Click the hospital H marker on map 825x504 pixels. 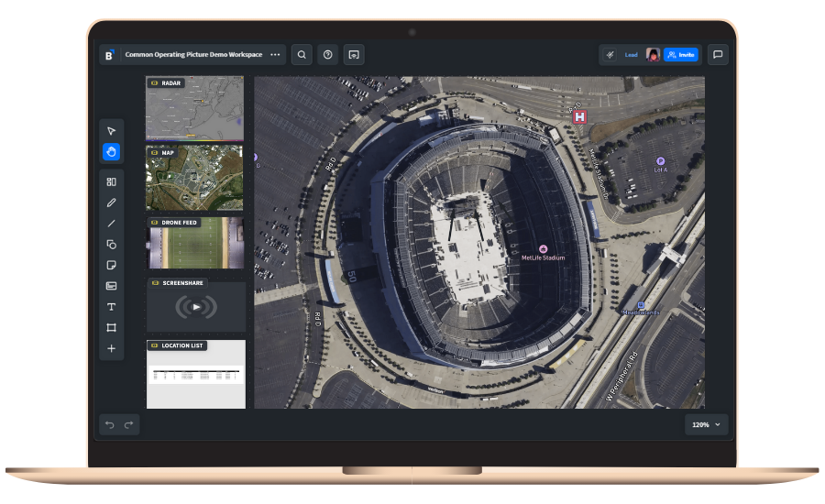pyautogui.click(x=579, y=116)
